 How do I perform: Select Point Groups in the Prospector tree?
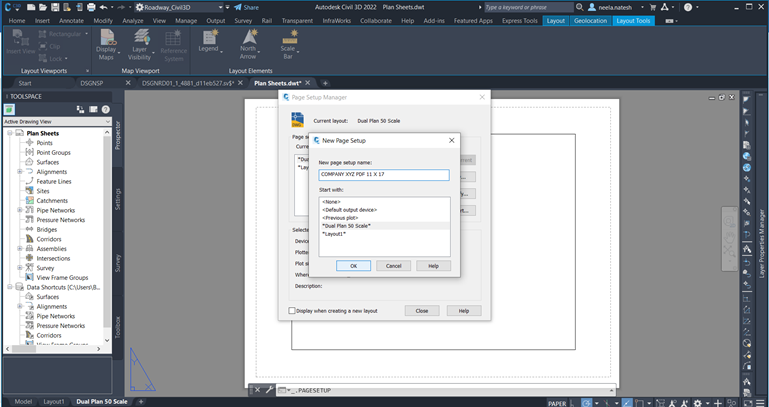(53, 153)
